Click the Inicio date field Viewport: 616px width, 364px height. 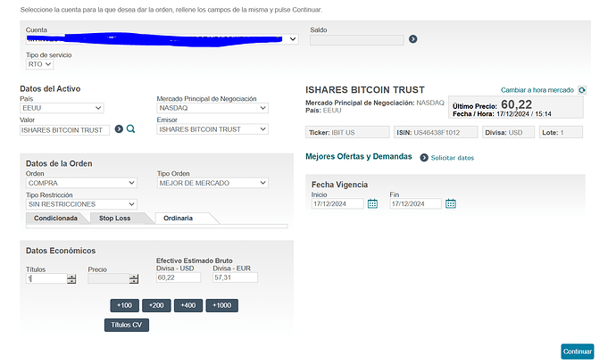click(337, 203)
